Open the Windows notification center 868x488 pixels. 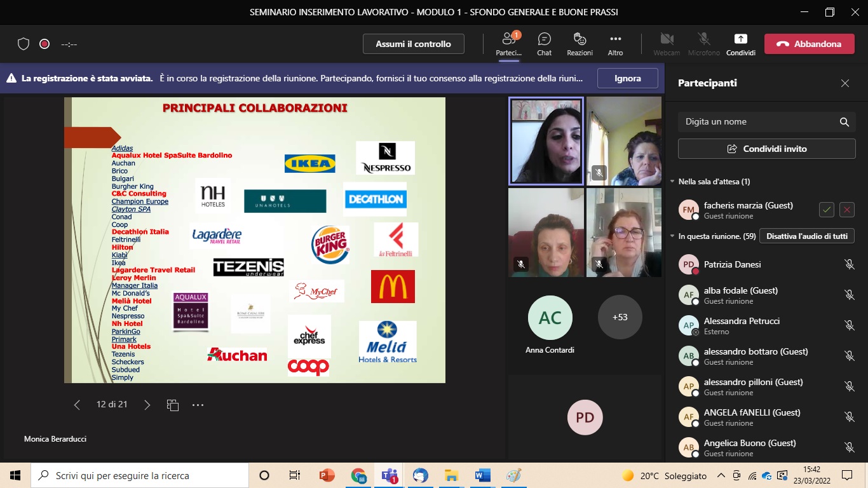click(x=847, y=475)
